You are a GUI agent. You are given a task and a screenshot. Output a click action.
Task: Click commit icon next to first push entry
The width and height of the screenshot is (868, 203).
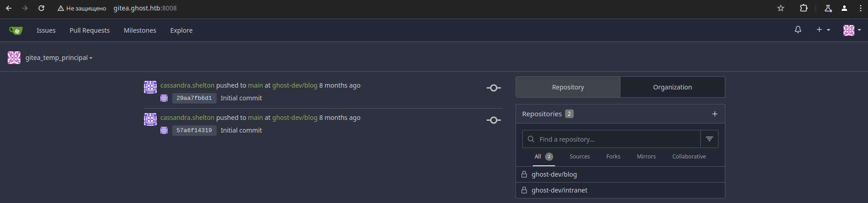494,88
